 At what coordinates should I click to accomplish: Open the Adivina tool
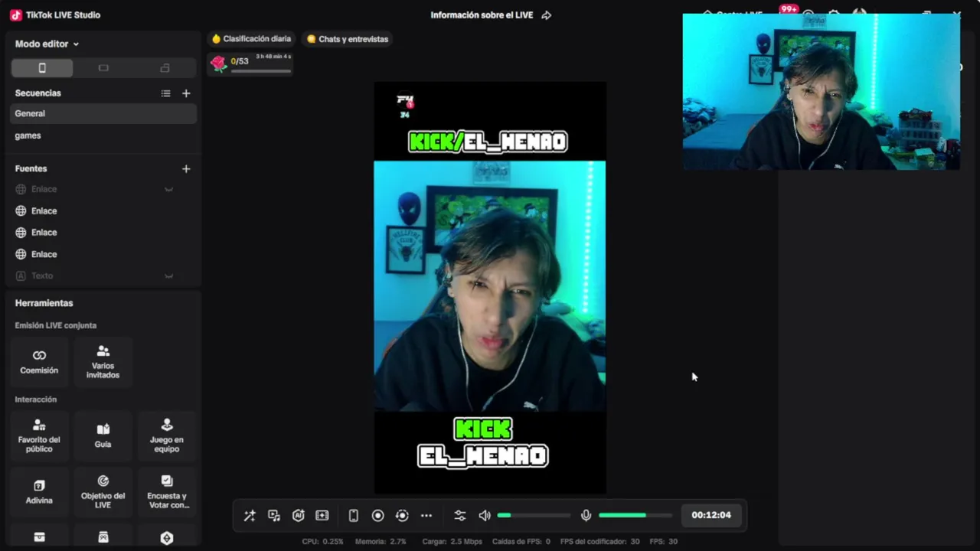[x=39, y=492]
